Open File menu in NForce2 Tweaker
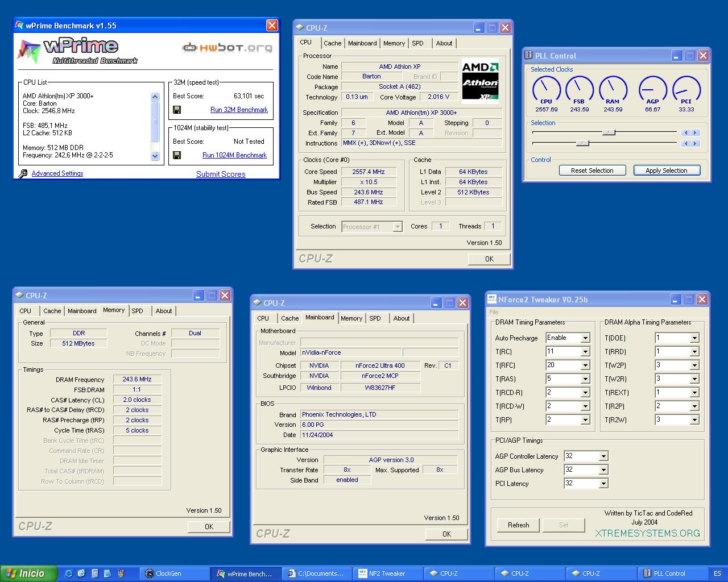 pos(494,312)
